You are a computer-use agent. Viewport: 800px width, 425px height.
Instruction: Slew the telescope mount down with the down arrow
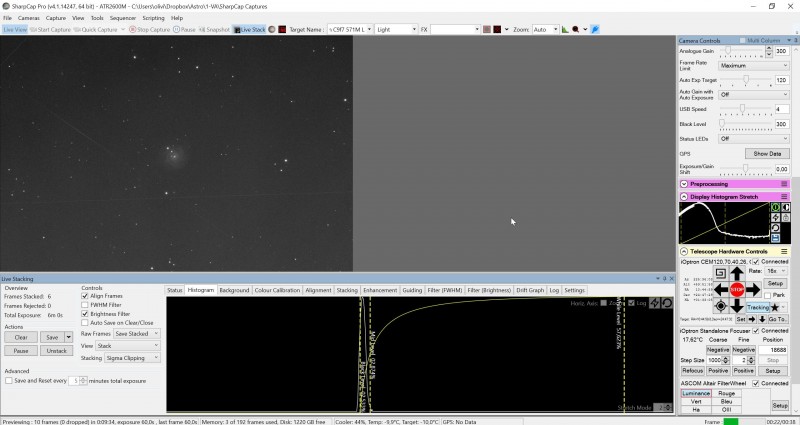(x=737, y=306)
